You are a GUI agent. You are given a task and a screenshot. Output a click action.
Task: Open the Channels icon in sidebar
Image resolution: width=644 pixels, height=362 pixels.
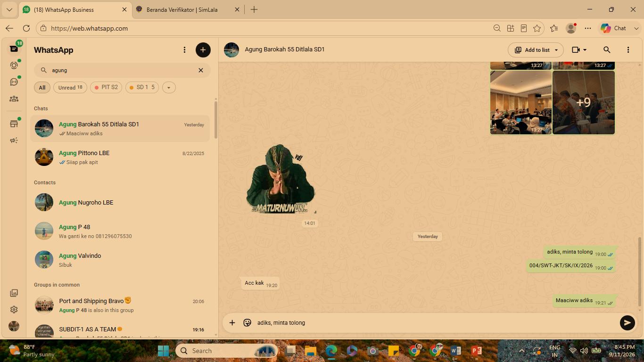(x=14, y=82)
